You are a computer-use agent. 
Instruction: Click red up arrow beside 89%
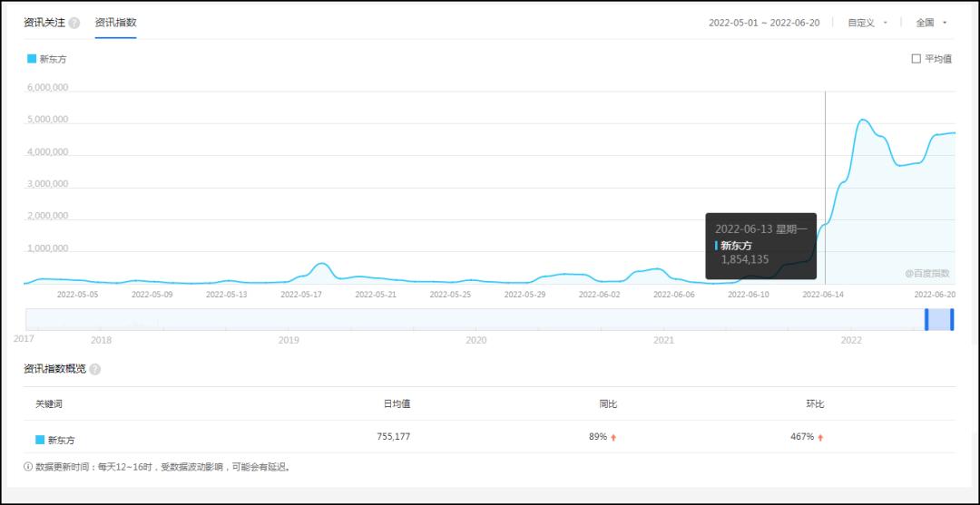tap(613, 438)
